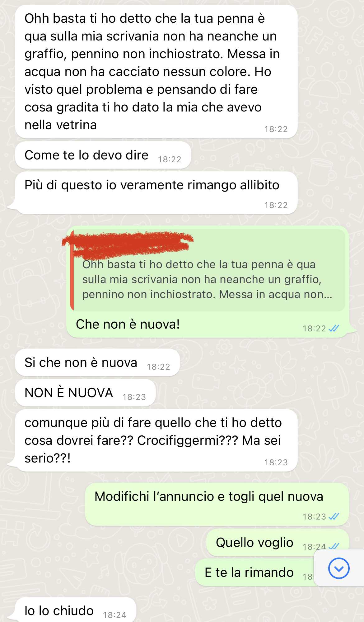
Task: Tap the sent message 'E te la rimando'
Action: (254, 572)
